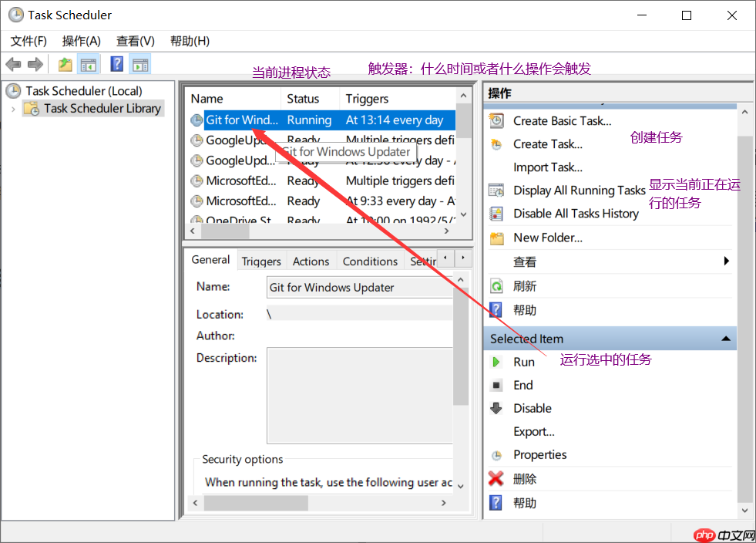Click the Create Basic Task icon

496,120
